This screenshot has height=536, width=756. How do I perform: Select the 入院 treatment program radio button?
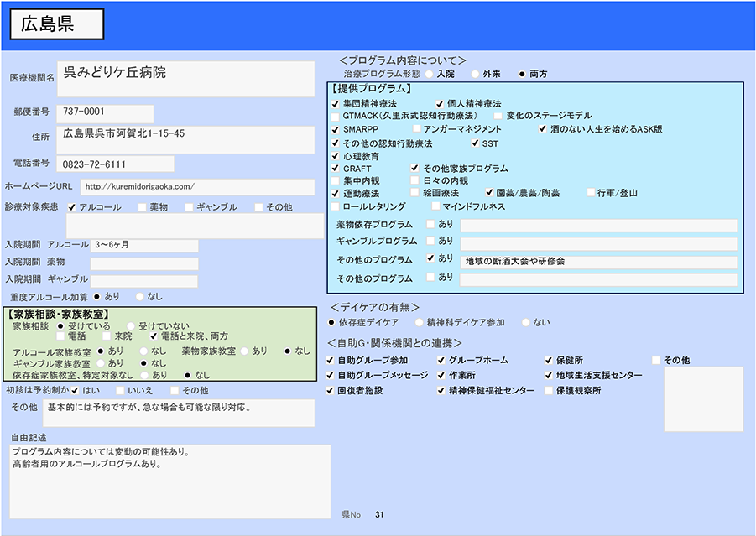click(430, 74)
